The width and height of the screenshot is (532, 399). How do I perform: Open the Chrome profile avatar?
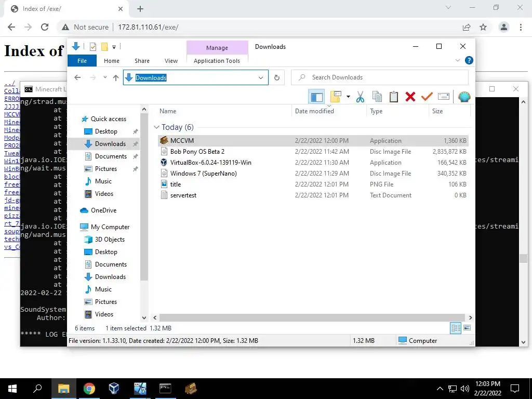click(504, 27)
